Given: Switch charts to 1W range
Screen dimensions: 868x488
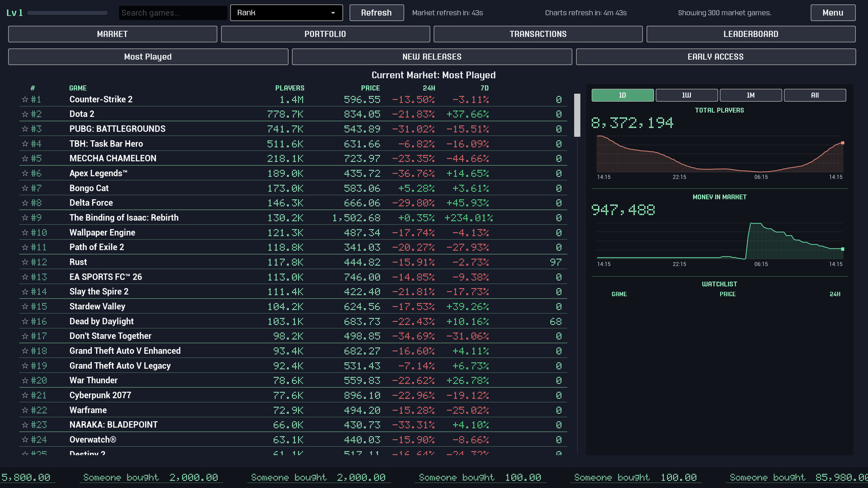Looking at the screenshot, I should [x=687, y=95].
